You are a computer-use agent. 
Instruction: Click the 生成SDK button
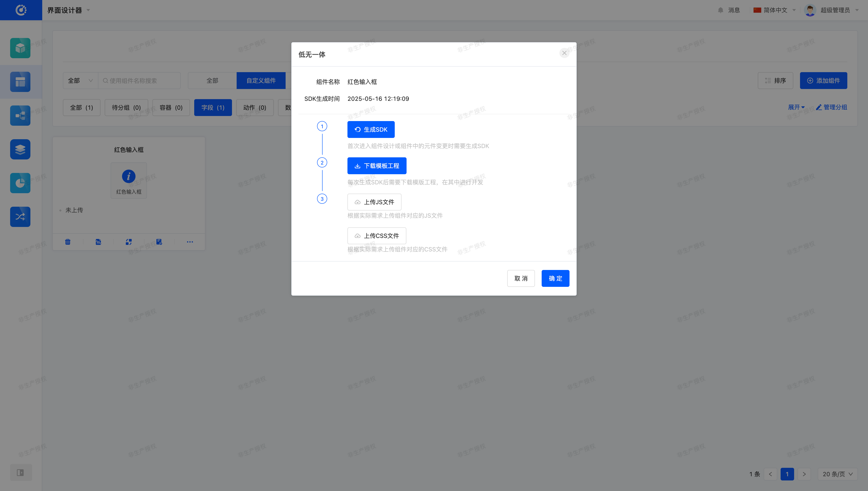coord(371,129)
